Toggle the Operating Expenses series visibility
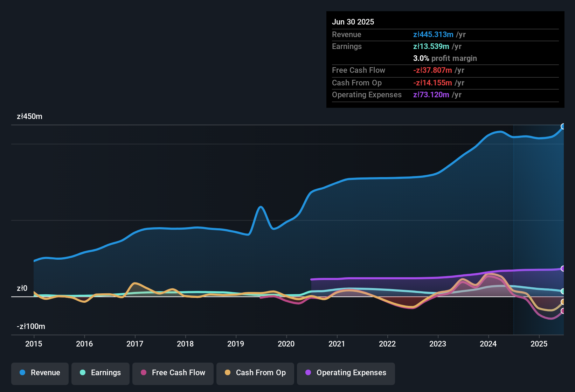575x392 pixels. pyautogui.click(x=346, y=373)
